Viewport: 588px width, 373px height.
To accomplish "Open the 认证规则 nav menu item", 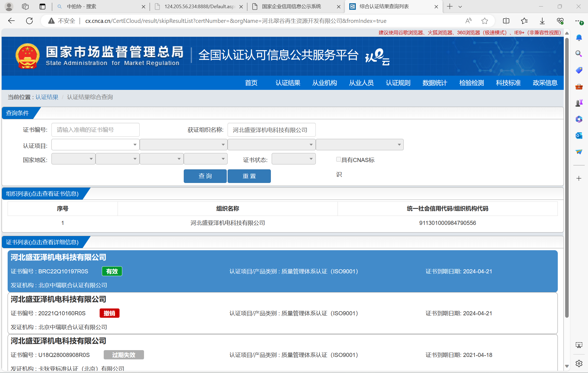I will click(398, 83).
